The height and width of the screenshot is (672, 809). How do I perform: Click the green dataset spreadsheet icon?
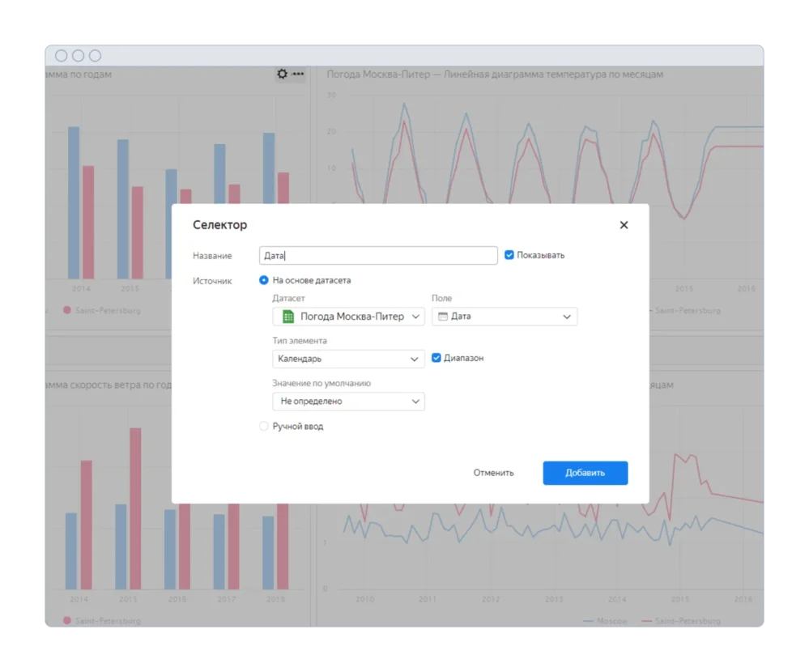[288, 316]
